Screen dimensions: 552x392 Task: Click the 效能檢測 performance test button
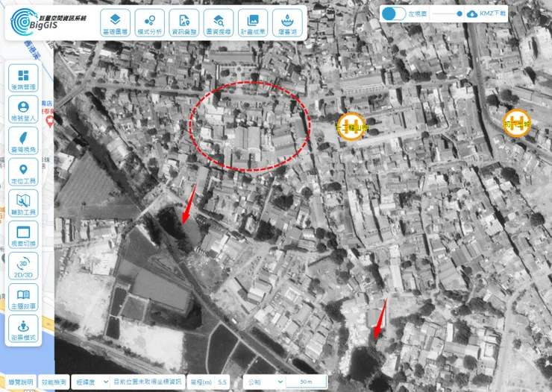coord(54,382)
